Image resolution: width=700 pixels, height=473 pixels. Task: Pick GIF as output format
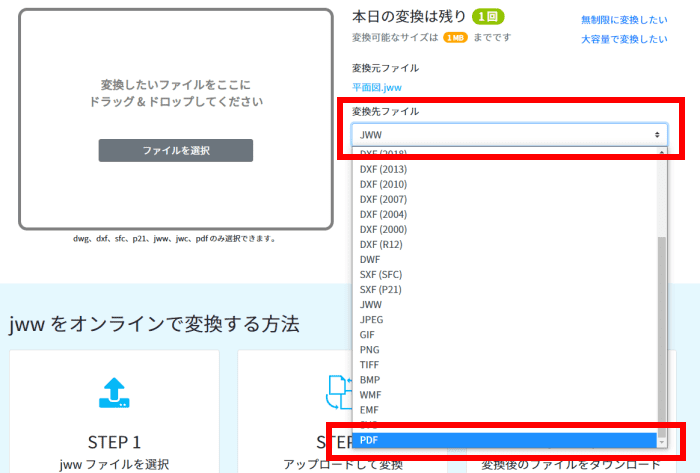[504, 335]
